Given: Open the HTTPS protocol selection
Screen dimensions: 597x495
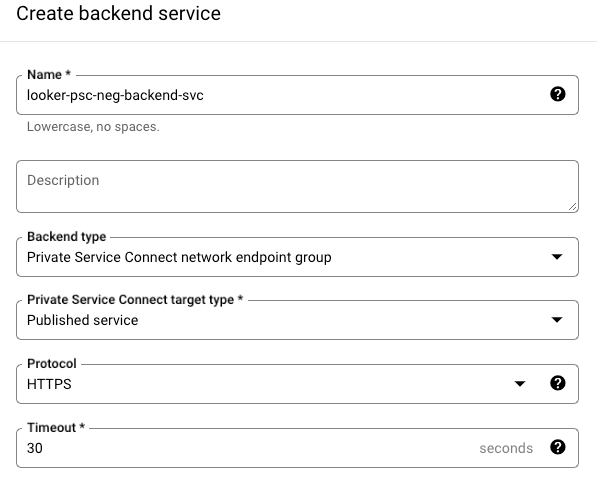Looking at the screenshot, I should pos(49,384).
